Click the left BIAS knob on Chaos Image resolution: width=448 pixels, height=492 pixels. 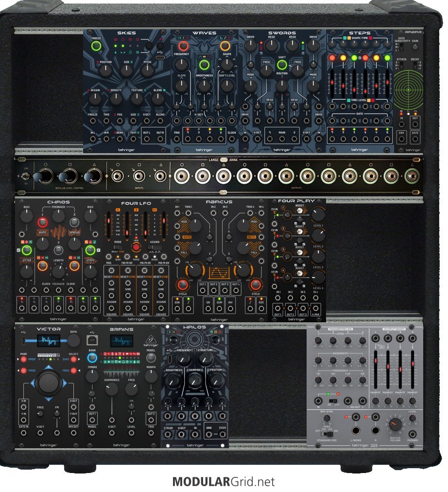pyautogui.click(x=27, y=216)
